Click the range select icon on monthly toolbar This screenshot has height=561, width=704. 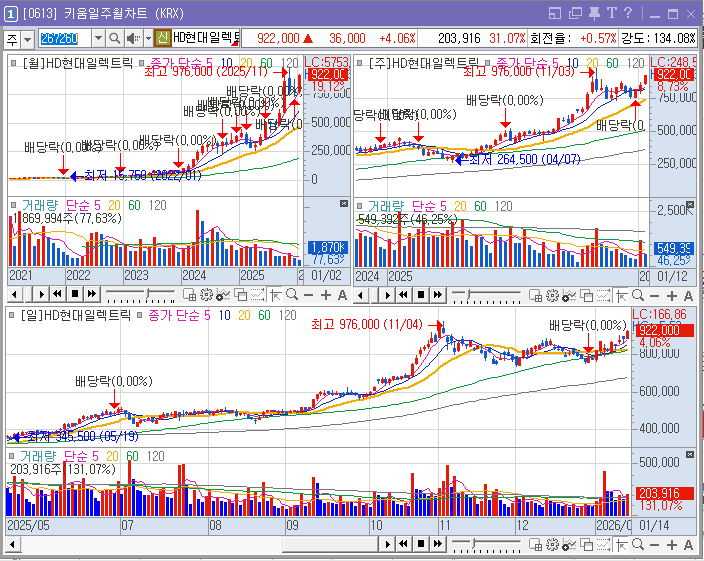257,295
